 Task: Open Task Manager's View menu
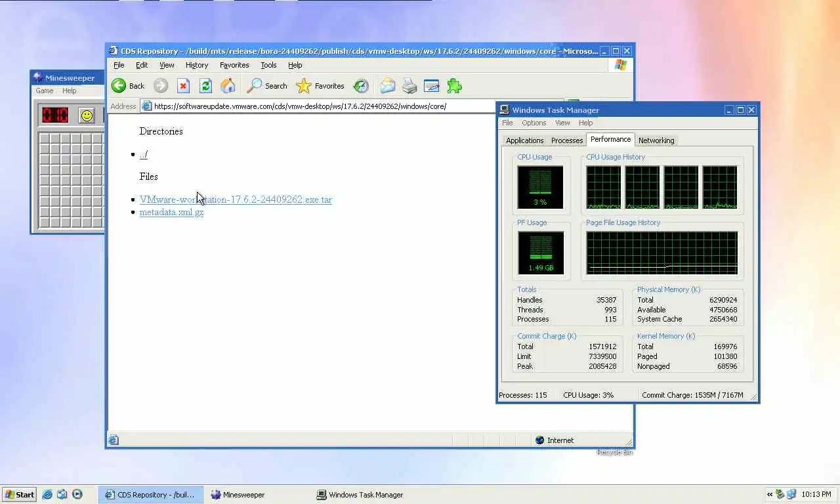[562, 123]
